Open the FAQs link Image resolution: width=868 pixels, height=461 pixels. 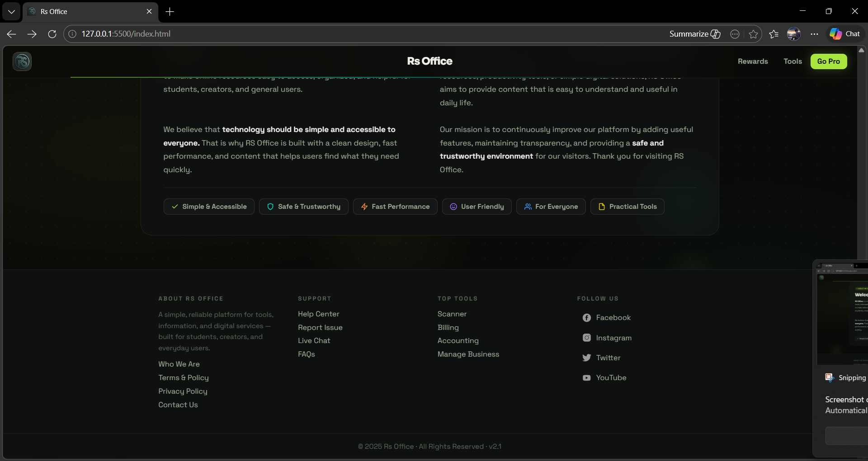click(x=306, y=354)
